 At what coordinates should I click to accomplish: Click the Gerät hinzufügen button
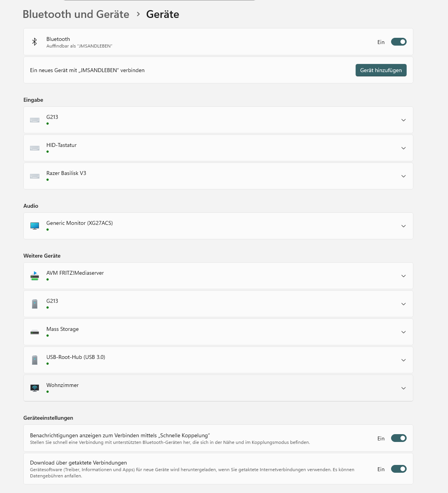tap(381, 70)
